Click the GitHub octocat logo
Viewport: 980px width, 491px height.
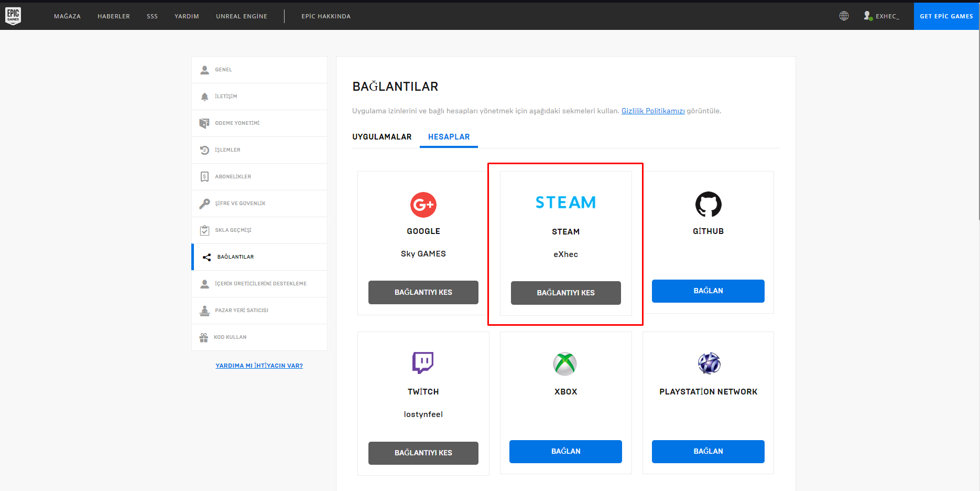(709, 205)
